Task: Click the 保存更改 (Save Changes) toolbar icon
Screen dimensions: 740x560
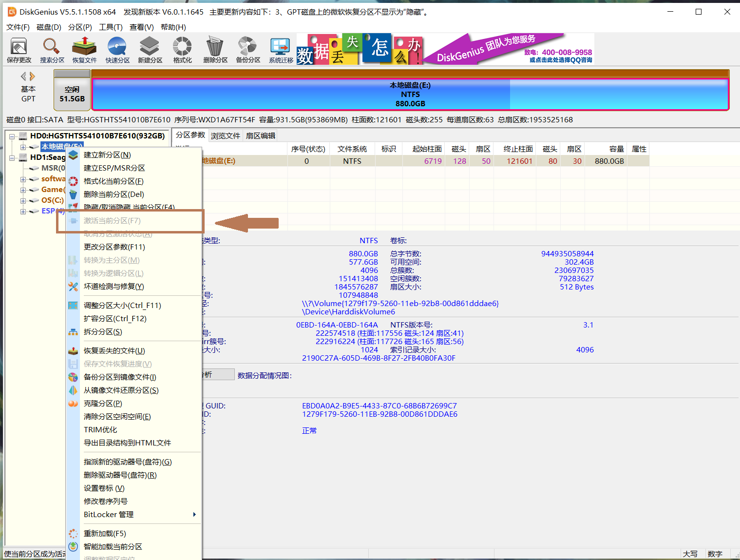Action: click(19, 50)
